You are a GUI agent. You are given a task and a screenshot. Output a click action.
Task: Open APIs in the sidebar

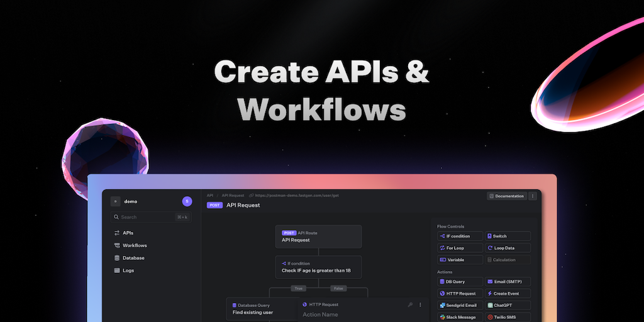point(124,233)
